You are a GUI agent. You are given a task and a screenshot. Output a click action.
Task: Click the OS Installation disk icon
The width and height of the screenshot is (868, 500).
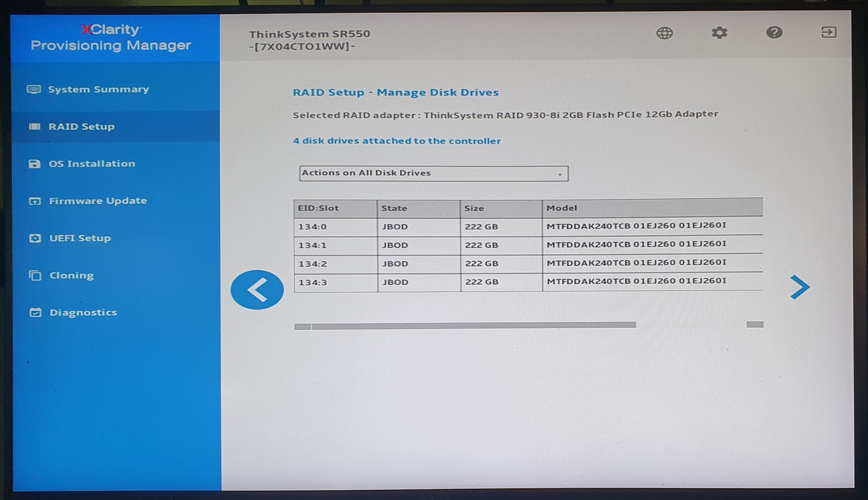pos(34,164)
